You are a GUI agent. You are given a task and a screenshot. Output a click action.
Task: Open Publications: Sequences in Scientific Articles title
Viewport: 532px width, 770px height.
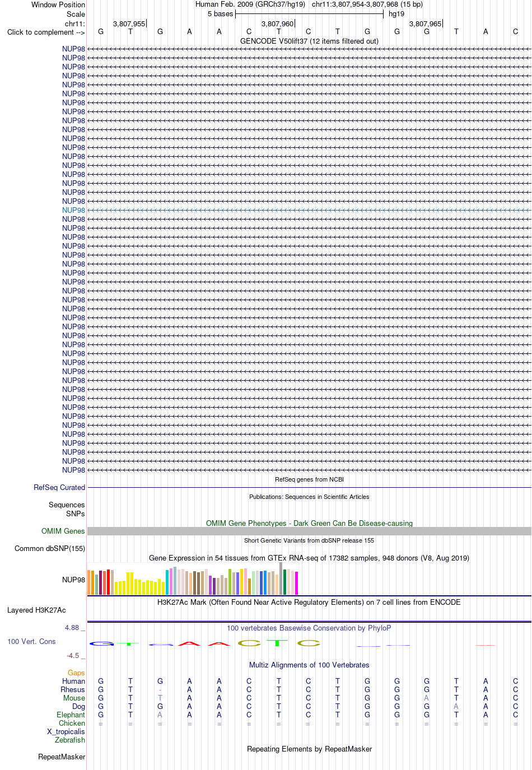pos(309,497)
